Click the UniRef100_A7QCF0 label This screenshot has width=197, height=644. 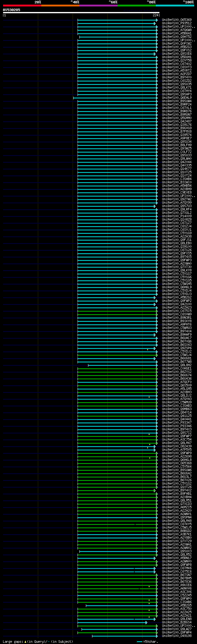[177, 382]
